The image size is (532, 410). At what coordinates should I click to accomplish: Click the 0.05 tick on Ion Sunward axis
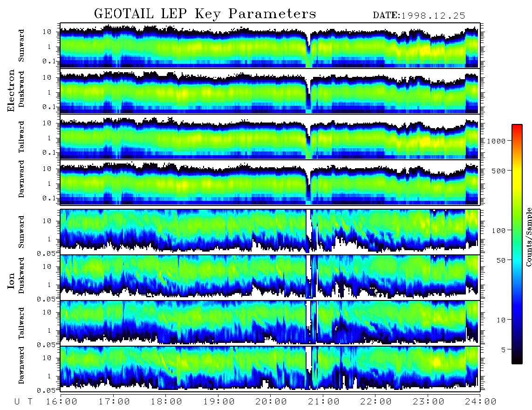tap(47, 253)
